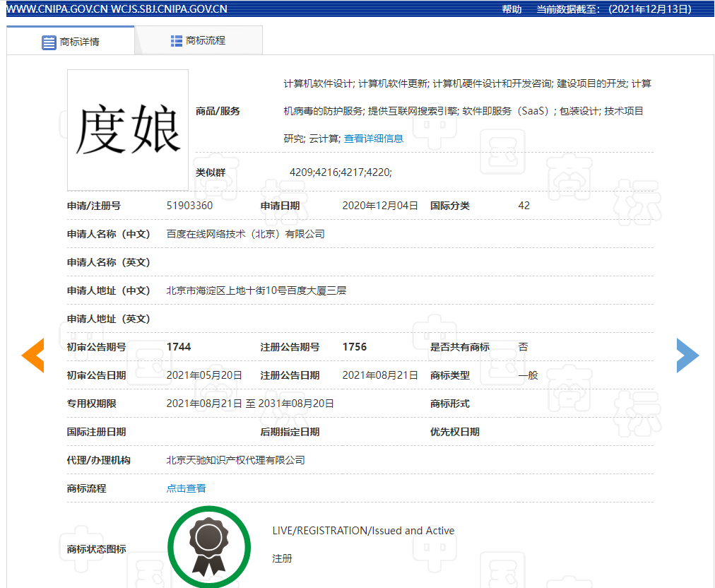Select application date 2020年12月04日

coord(380,206)
